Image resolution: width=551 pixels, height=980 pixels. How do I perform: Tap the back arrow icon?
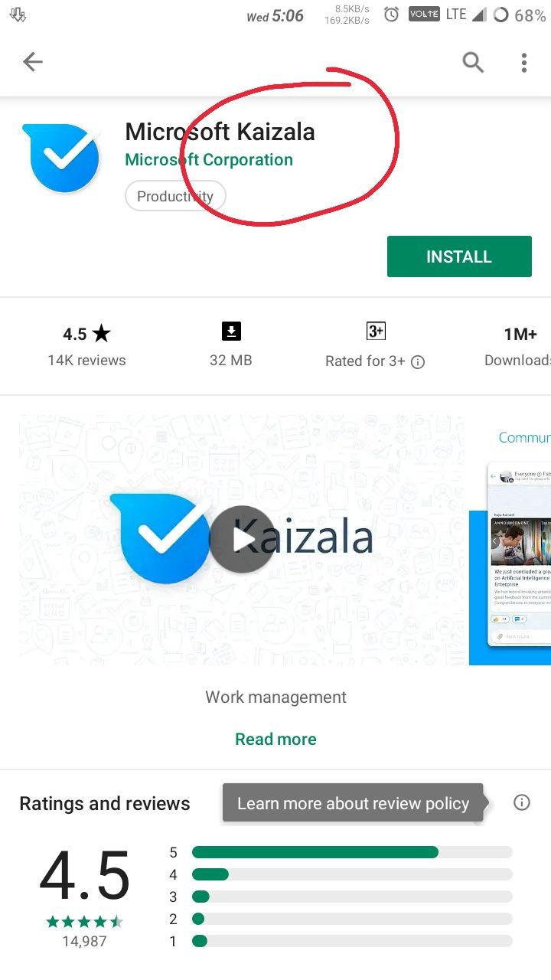33,62
